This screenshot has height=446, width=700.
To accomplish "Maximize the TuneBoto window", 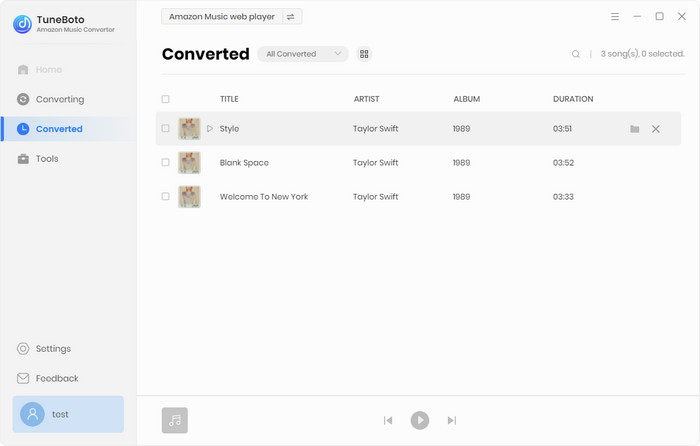I will 659,17.
